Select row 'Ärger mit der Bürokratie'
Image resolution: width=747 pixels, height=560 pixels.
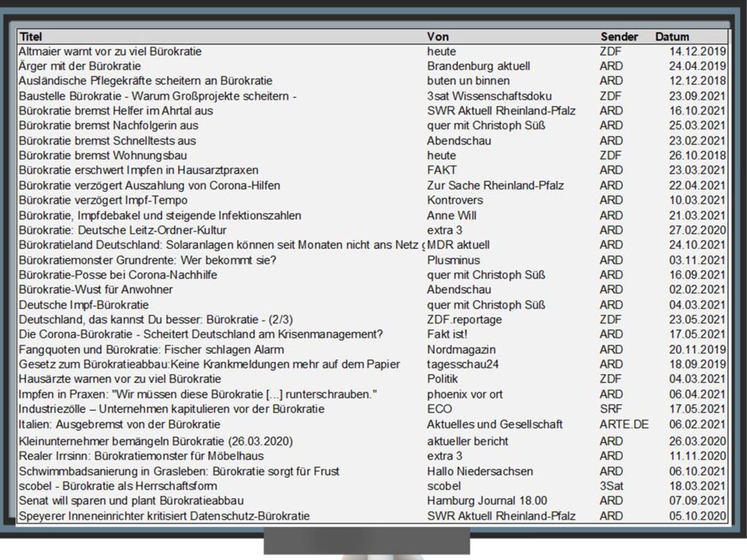tap(373, 66)
